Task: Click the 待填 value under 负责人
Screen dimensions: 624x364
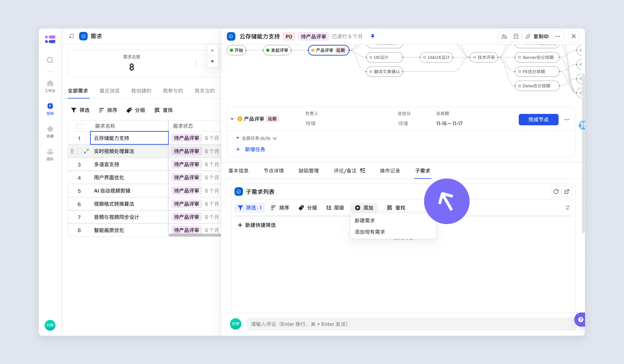Action: point(310,123)
